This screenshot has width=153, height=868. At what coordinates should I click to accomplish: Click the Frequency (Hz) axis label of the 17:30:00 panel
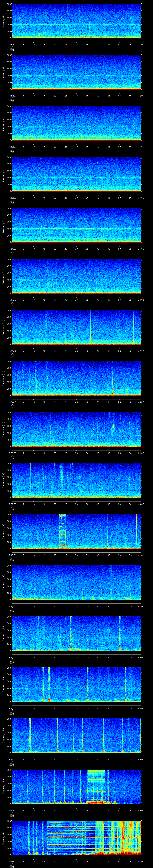click(x=3, y=21)
